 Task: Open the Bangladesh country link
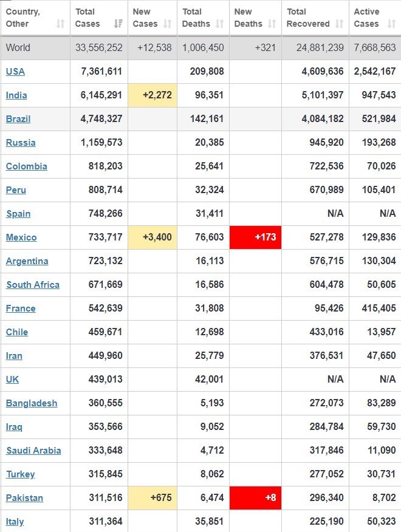tap(32, 403)
